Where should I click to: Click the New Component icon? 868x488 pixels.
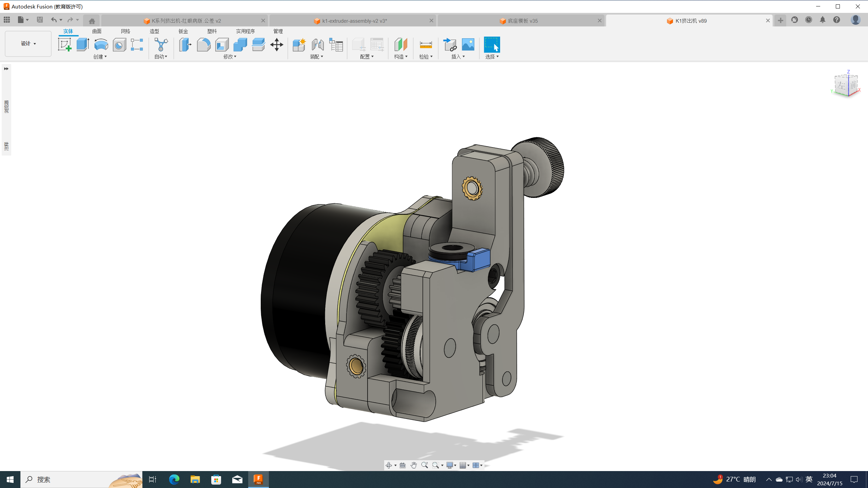click(299, 44)
